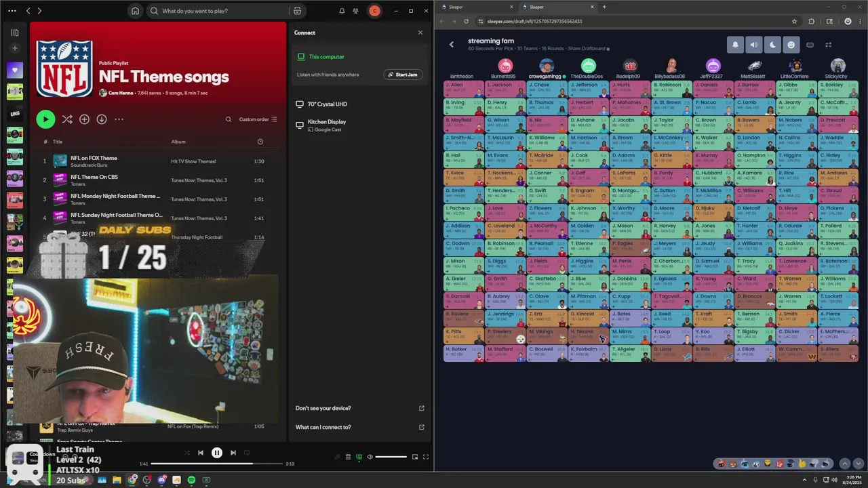Sort playlist by duration clock column
This screenshot has width=868, height=488.
point(260,142)
